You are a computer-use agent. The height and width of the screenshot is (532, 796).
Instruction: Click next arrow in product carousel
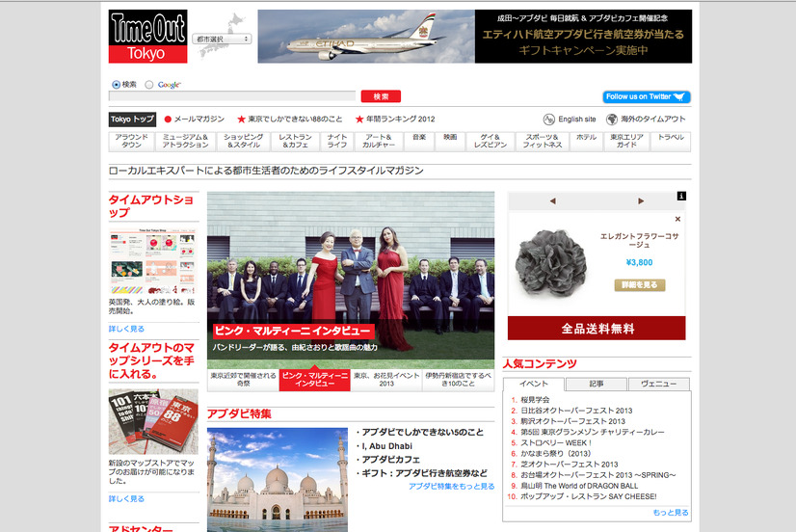[x=641, y=201]
